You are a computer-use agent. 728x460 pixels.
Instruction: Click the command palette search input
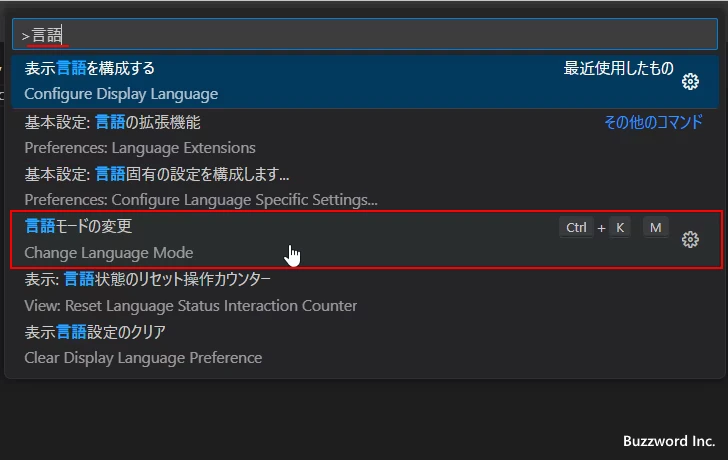click(365, 34)
